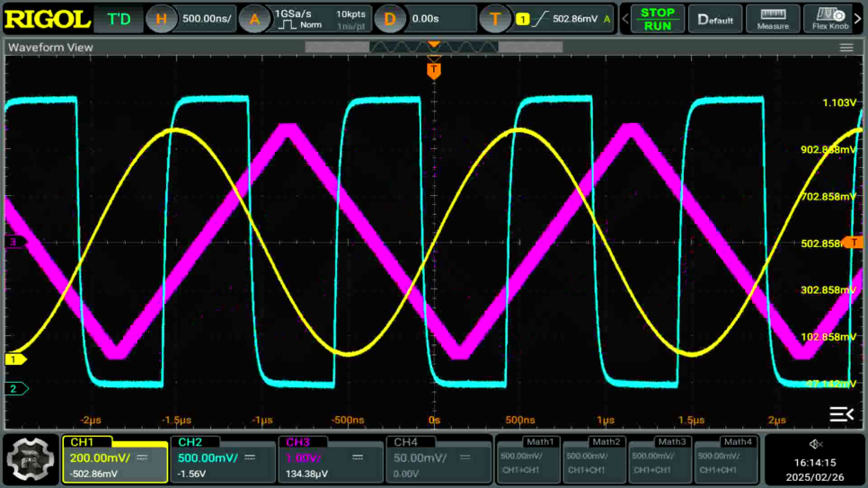Toggle CH4 coupling DC icon

[465, 457]
